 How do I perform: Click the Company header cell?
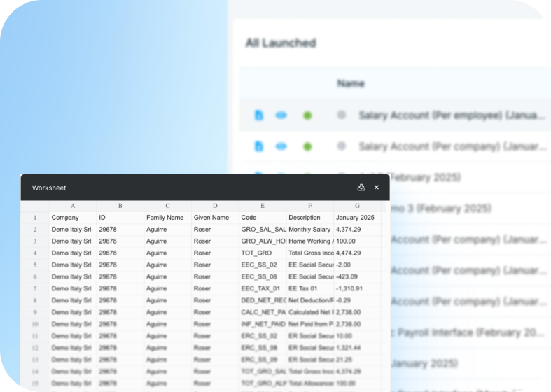tap(73, 218)
